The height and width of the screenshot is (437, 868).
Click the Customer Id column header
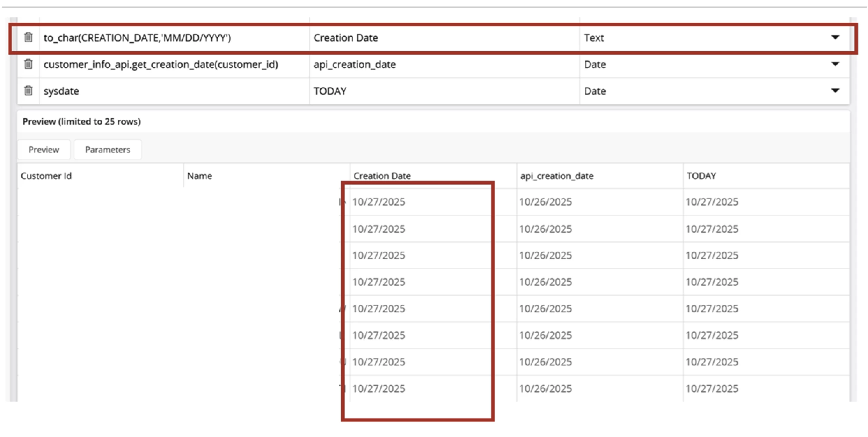pos(46,176)
